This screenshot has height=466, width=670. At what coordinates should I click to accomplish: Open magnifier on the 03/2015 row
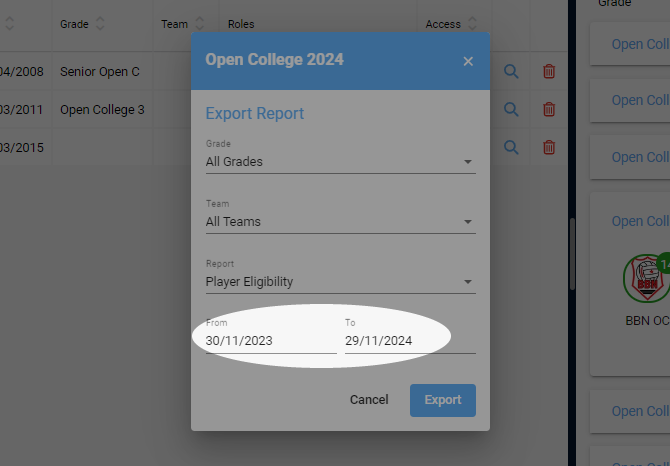coord(511,147)
